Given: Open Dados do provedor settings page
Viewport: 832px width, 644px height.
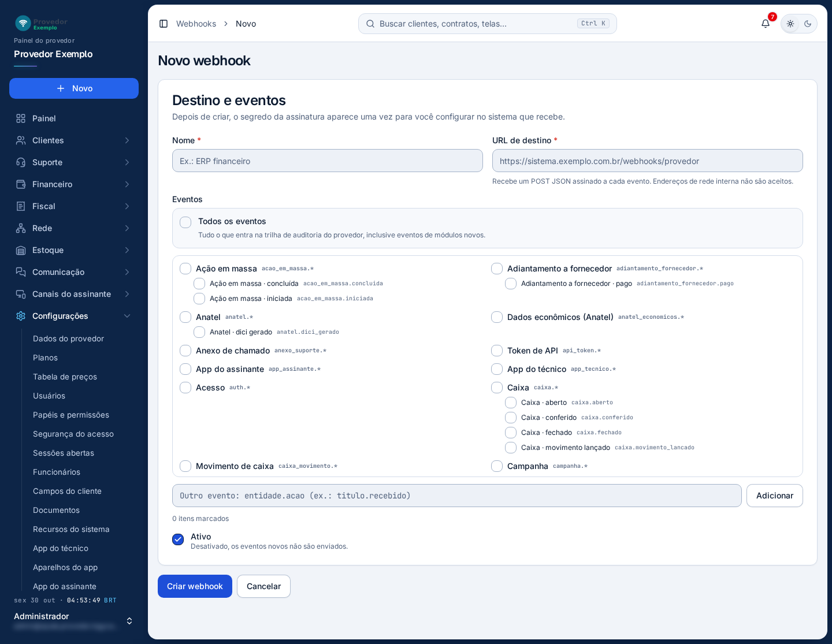Looking at the screenshot, I should coord(68,338).
